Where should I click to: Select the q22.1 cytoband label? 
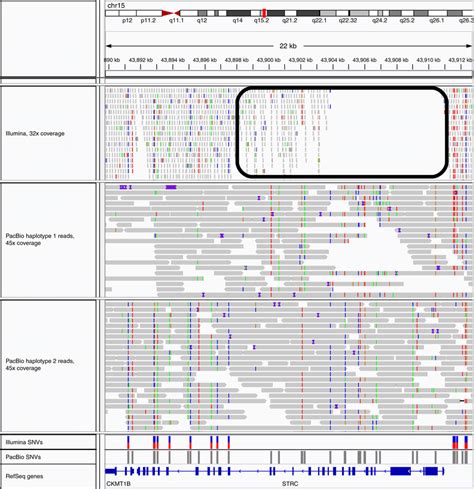[319, 20]
